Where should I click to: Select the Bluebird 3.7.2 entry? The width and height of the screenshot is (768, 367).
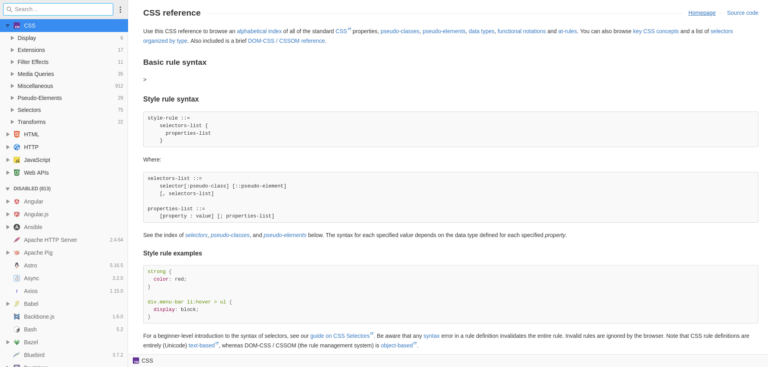pyautogui.click(x=64, y=355)
